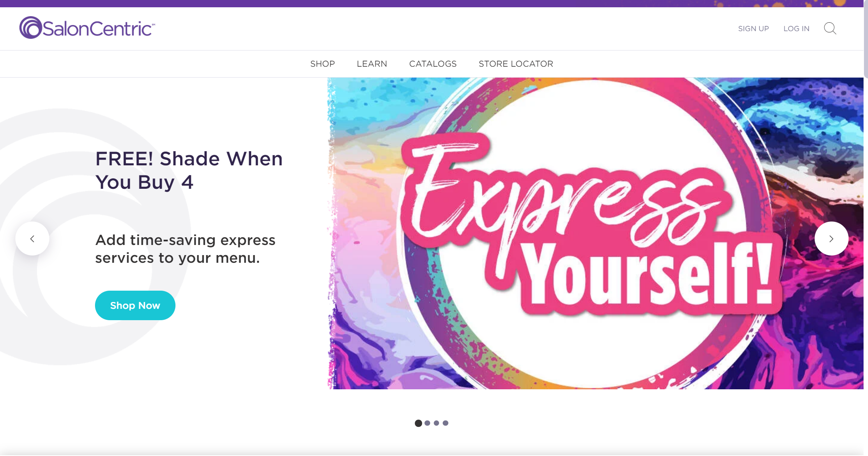
Task: Select the first carousel dot indicator
Action: click(x=418, y=423)
